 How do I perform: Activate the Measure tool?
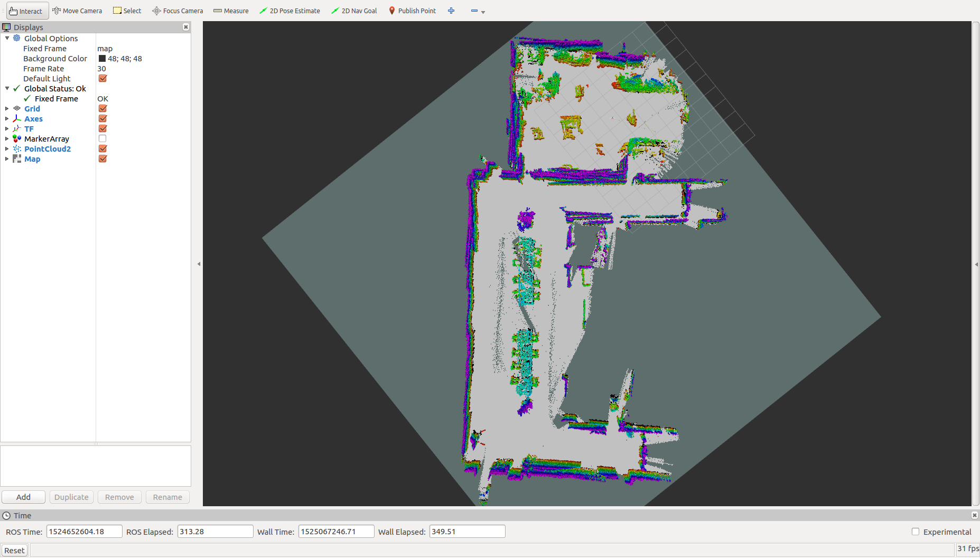point(231,11)
